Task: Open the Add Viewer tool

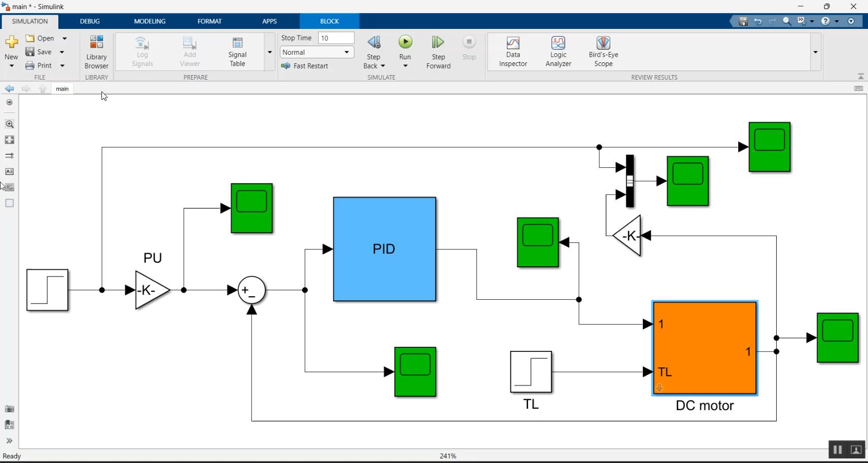Action: pos(190,52)
